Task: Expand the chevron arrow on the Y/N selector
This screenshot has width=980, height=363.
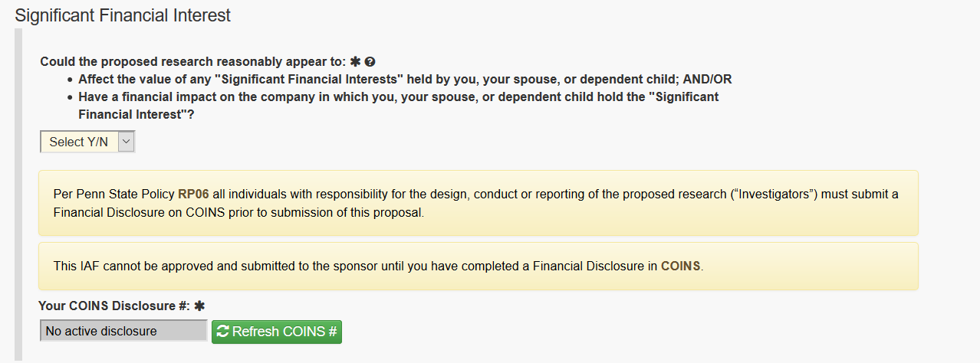Action: point(127,142)
